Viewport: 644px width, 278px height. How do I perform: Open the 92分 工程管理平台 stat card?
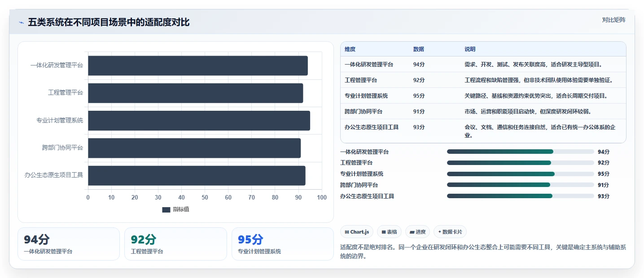[175, 244]
